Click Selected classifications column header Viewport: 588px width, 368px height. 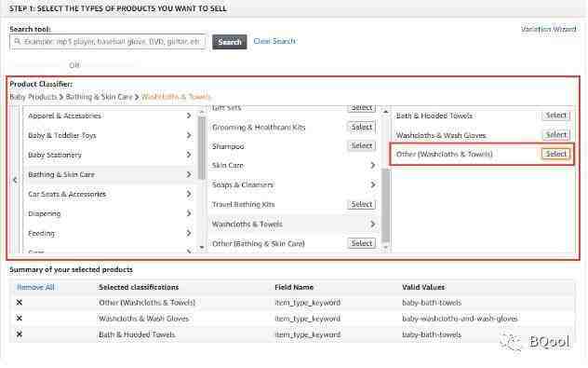click(139, 287)
